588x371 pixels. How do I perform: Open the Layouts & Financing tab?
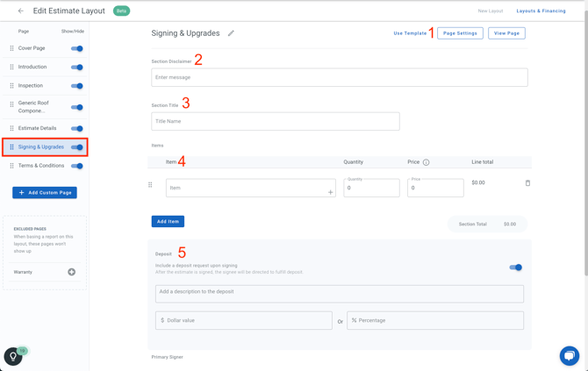click(x=541, y=11)
